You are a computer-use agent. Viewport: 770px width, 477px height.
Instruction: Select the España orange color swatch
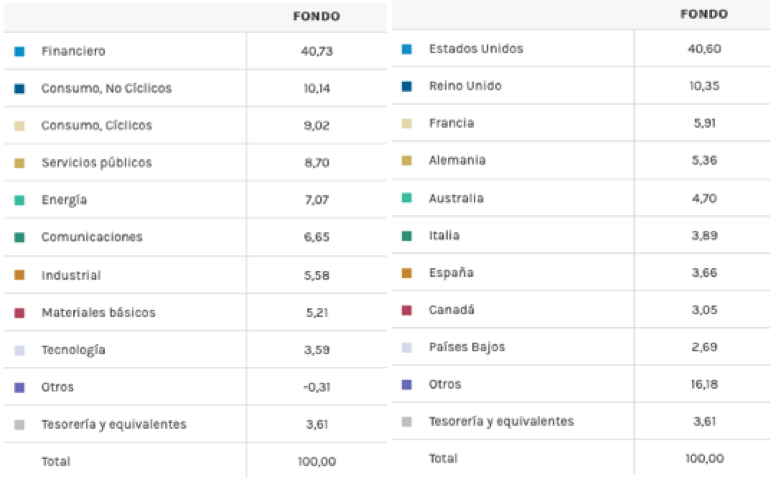[406, 273]
